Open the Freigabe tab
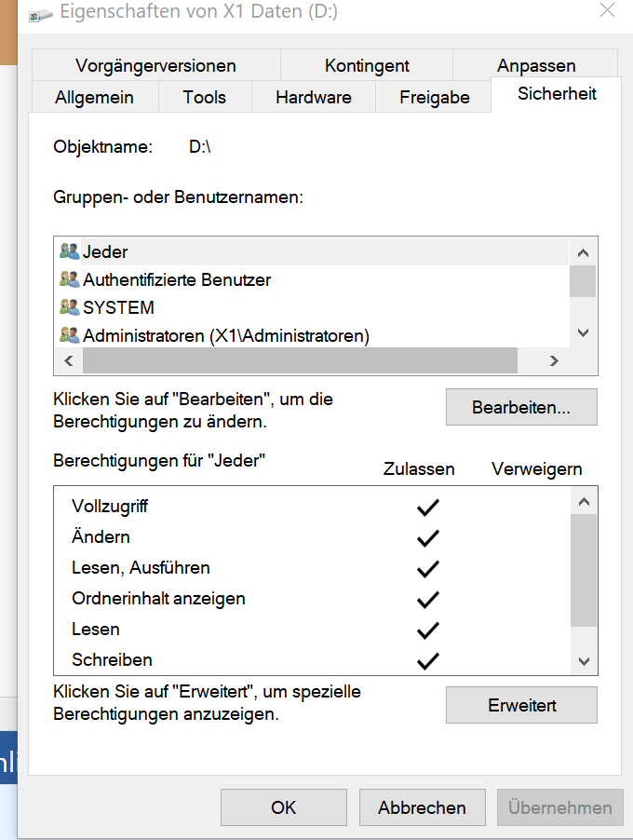 tap(435, 97)
